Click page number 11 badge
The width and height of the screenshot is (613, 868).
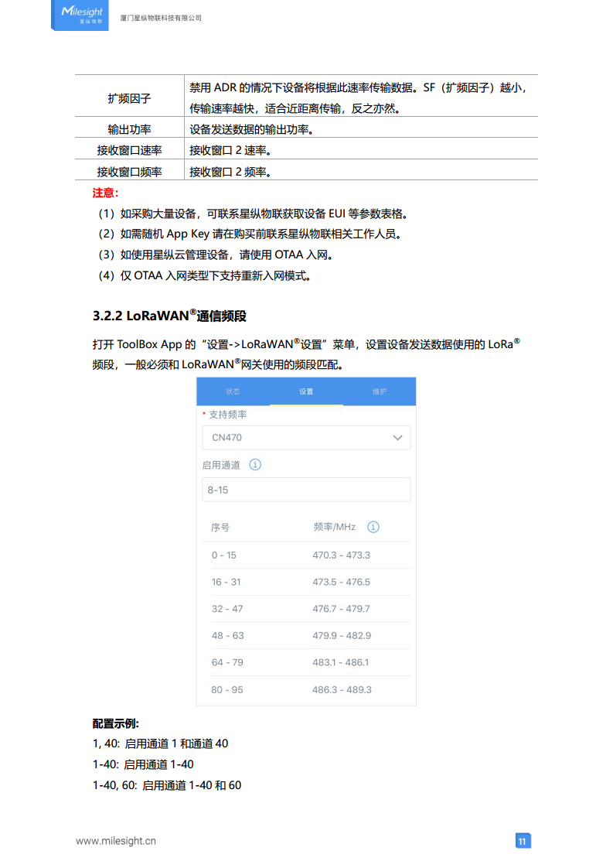pyautogui.click(x=523, y=841)
